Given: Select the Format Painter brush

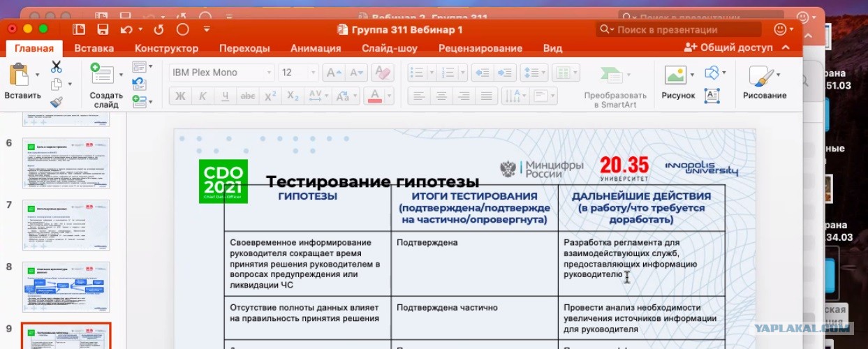Looking at the screenshot, I should pos(57,103).
